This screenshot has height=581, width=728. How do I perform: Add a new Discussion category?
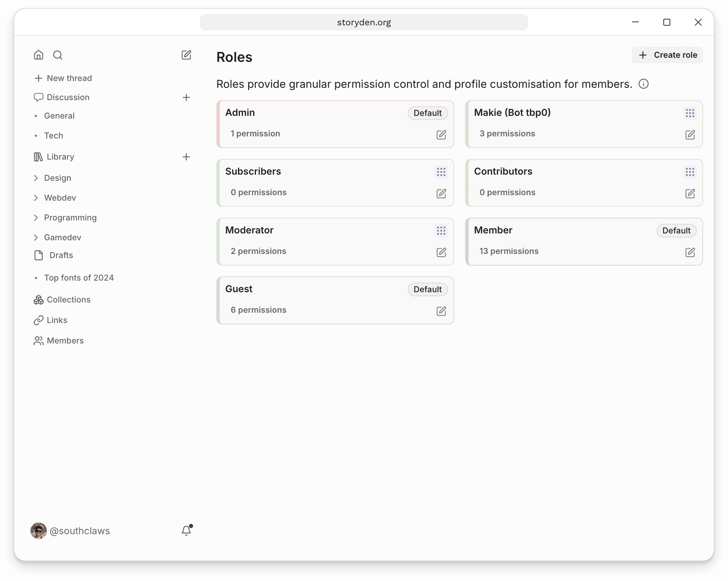[186, 97]
